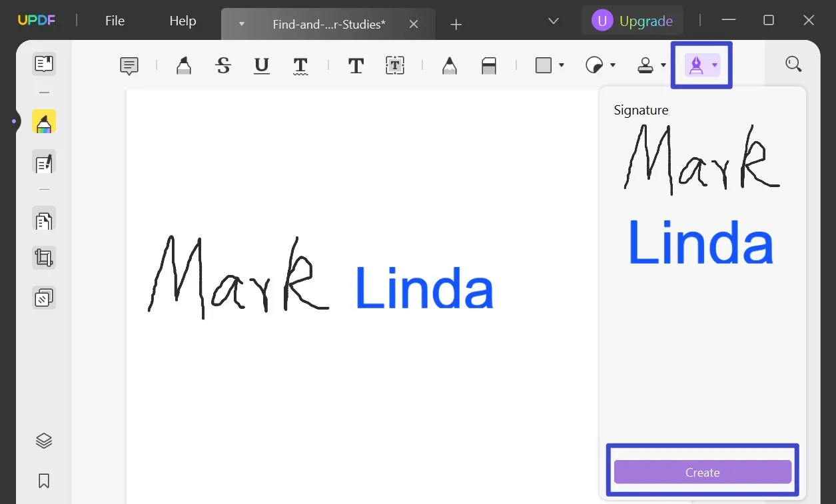
Task: Click the Upgrade button
Action: (x=633, y=21)
